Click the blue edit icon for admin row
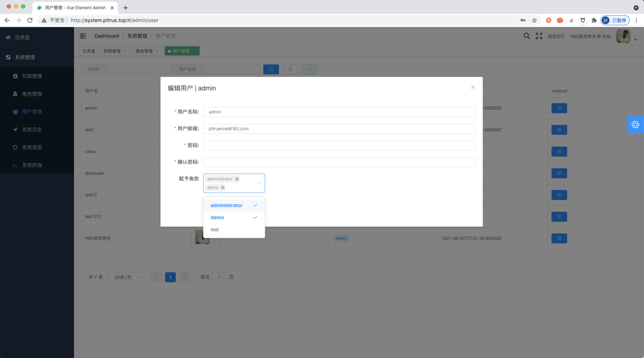 click(559, 108)
